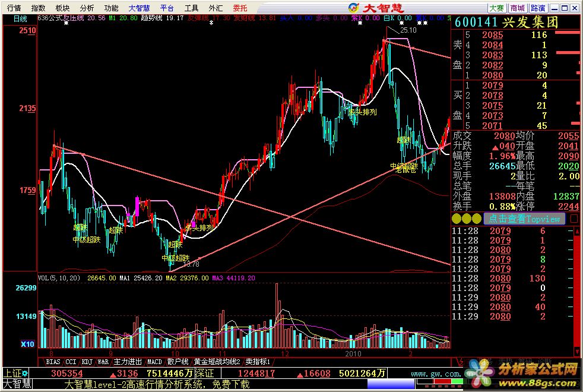The image size is (583, 392).
Task: Switch to the 黄金短战均线2 indicator tab
Action: 217,362
